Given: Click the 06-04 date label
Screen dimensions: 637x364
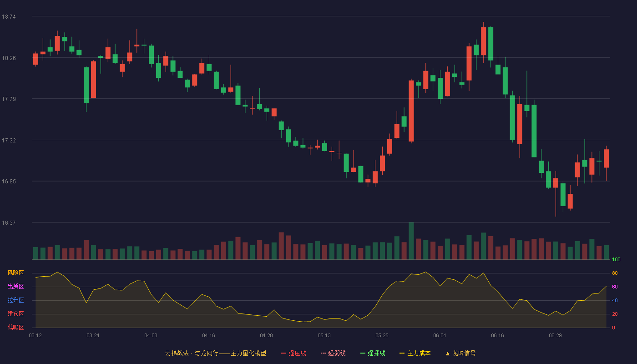Looking at the screenshot, I should coord(440,335).
